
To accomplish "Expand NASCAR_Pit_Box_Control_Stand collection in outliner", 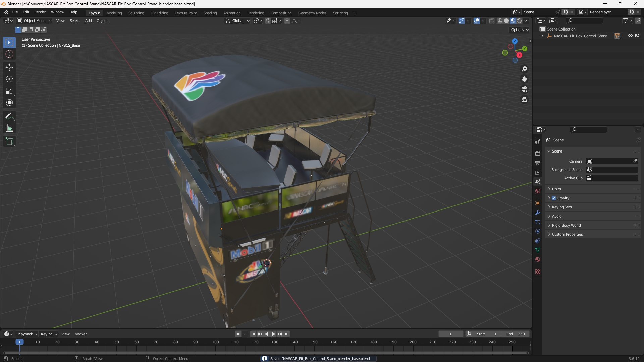I will point(543,36).
